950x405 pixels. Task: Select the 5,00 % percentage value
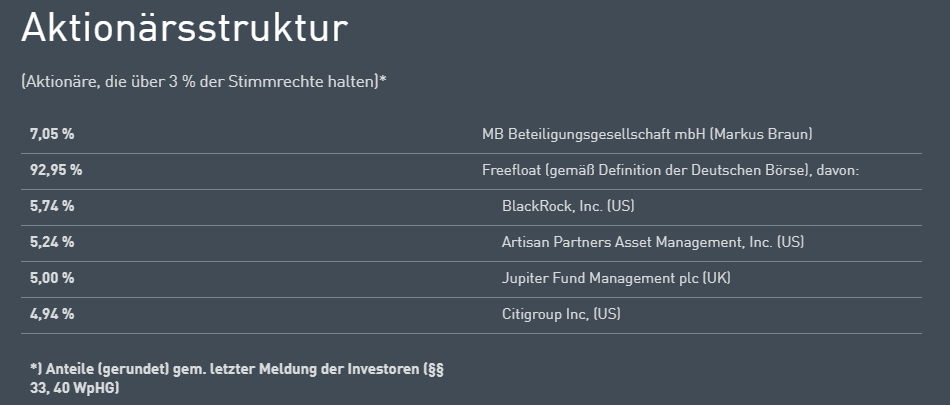click(52, 278)
